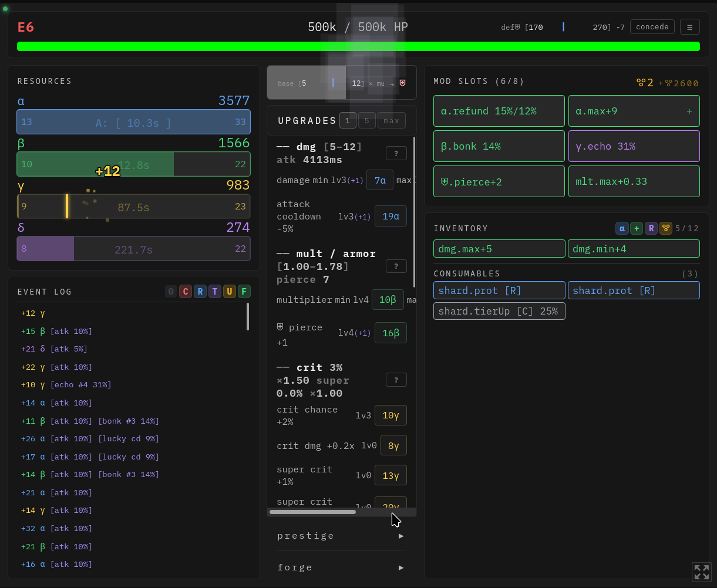Image resolution: width=717 pixels, height=588 pixels.
Task: Click the alpha filter icon in Inventory
Action: (622, 228)
